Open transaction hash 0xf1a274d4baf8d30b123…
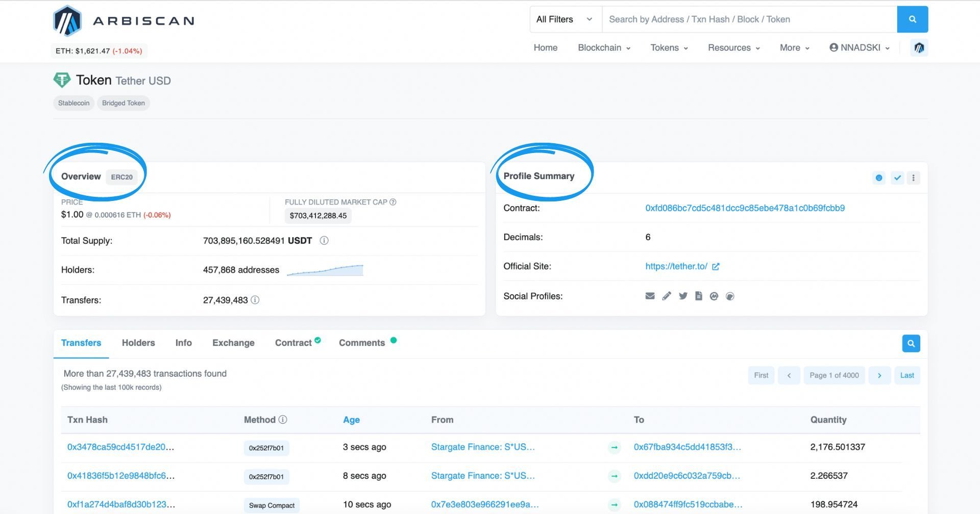 121,504
